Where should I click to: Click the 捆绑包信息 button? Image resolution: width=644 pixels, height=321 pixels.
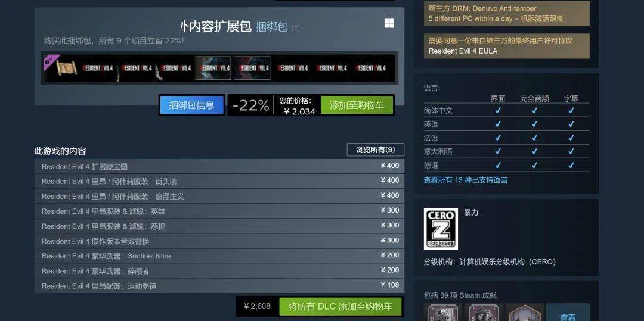click(x=191, y=105)
